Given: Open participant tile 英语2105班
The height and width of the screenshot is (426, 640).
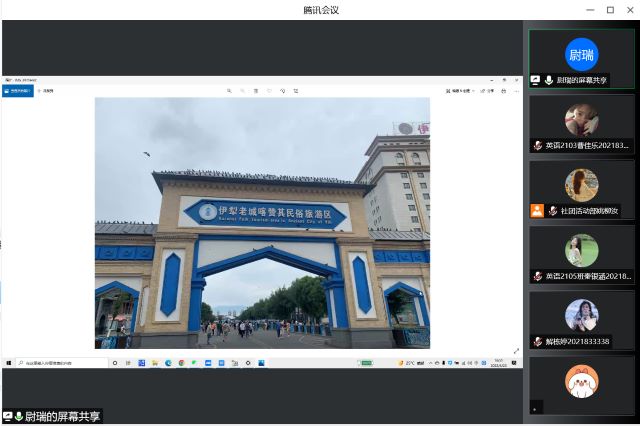Looking at the screenshot, I should 581,255.
